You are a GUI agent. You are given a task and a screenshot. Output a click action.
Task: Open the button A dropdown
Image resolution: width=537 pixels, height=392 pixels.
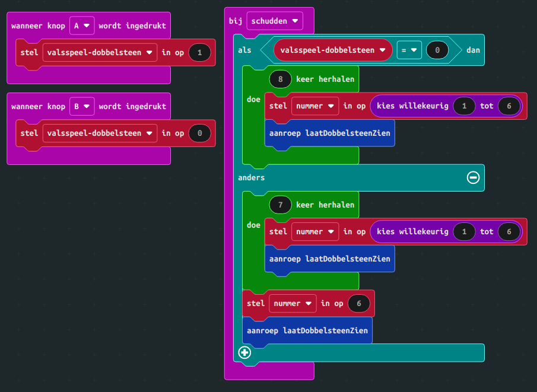[x=82, y=26]
